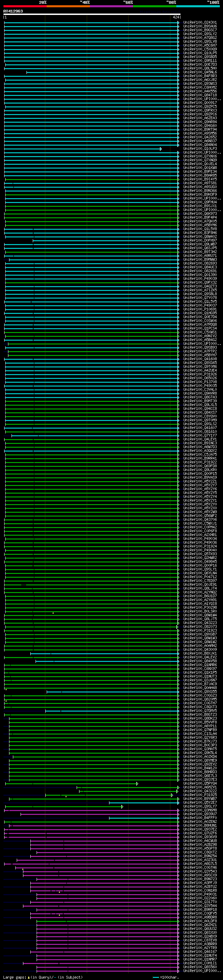Click the short arrowhead on the Q10LP3 alignment
Screen dimensions: 223x980
[161, 149]
